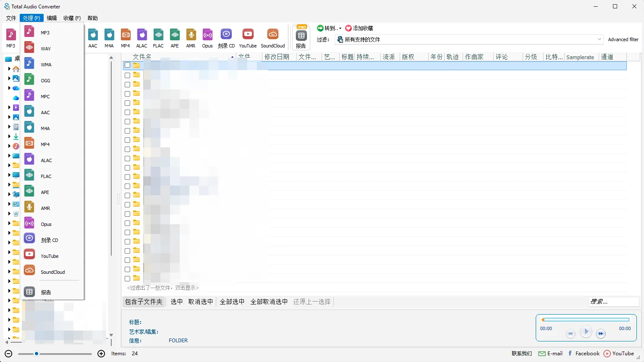
Task: Click the MP4 icon in dropdown menu
Action: point(29,143)
